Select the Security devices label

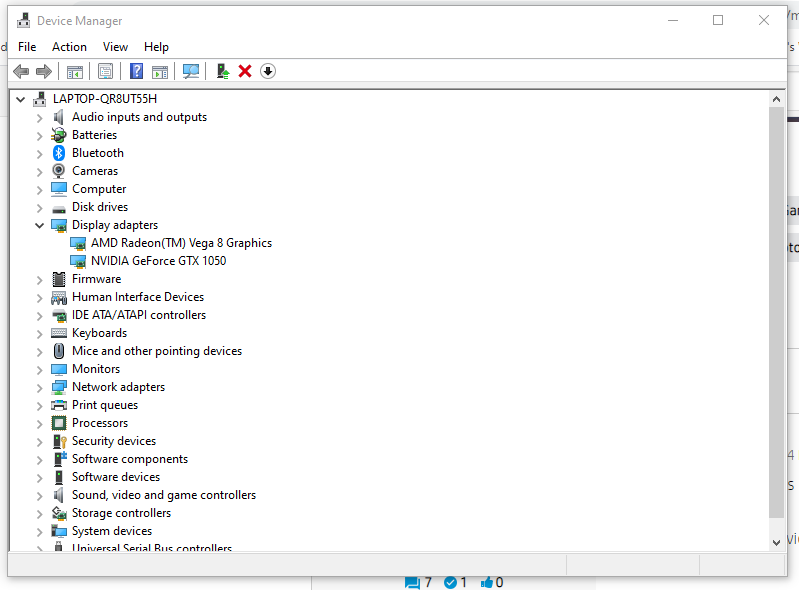pos(114,441)
